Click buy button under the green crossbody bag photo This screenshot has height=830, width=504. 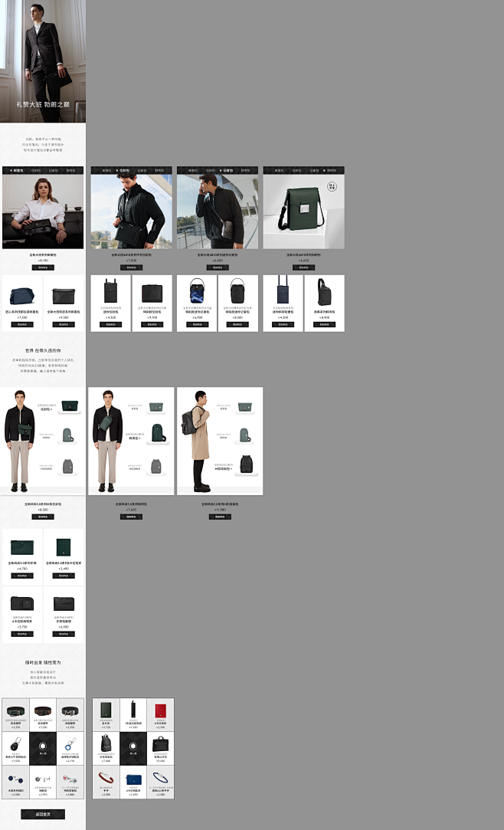pyautogui.click(x=303, y=267)
